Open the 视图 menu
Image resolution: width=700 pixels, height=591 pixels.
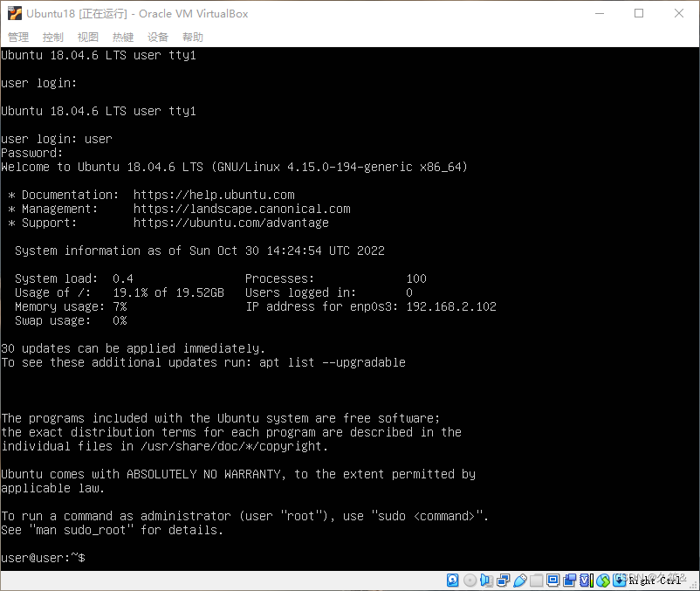pos(88,37)
